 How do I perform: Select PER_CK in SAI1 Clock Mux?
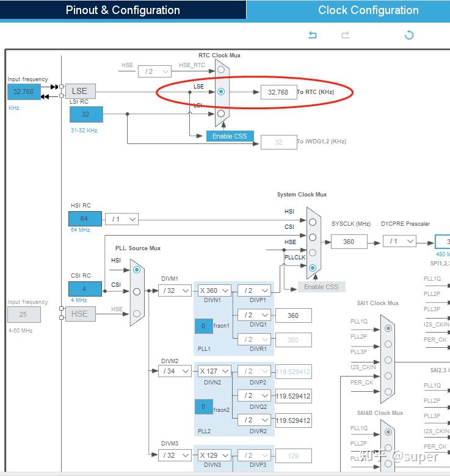[388, 392]
